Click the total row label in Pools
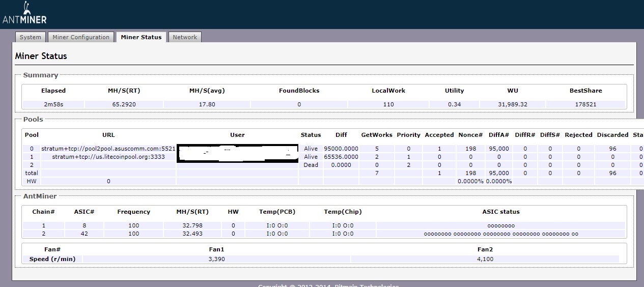The width and height of the screenshot is (644, 287). (x=32, y=173)
